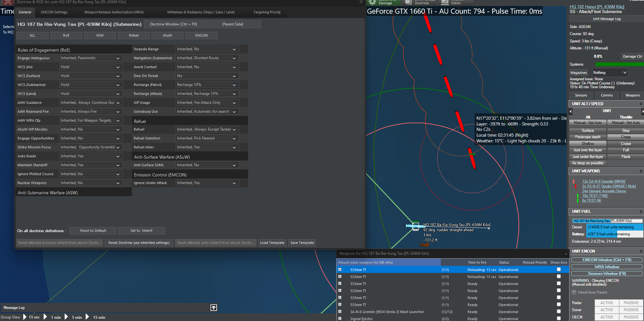Toggle Show Arcs for Signal Ejector
This screenshot has height=321, width=644.
coord(559,318)
